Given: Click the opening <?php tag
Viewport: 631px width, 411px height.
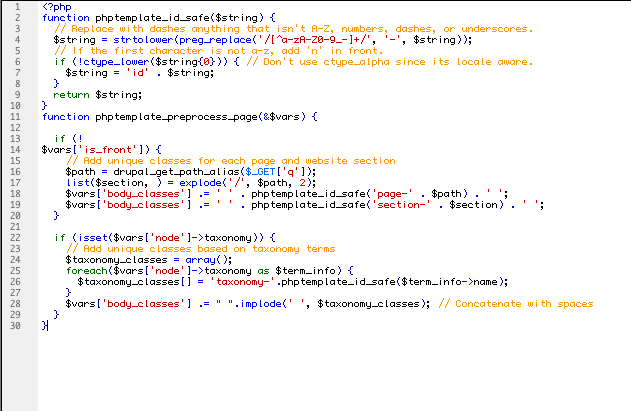Looking at the screenshot, I should click(55, 6).
